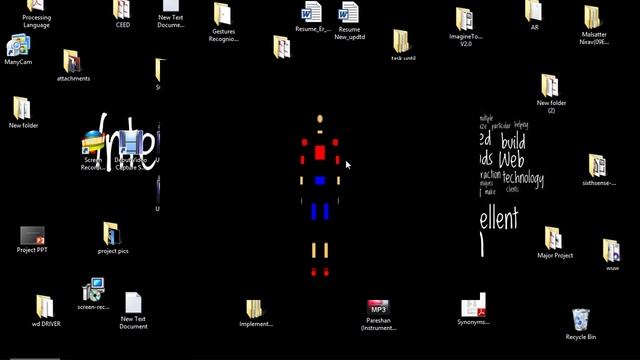Click the Gestures Recognition folder
640x360 pixels.
tap(222, 14)
